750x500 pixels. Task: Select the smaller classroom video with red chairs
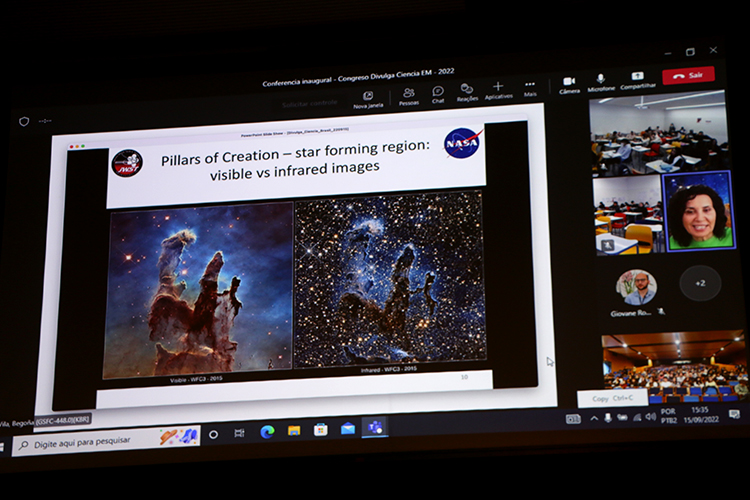coord(627,214)
